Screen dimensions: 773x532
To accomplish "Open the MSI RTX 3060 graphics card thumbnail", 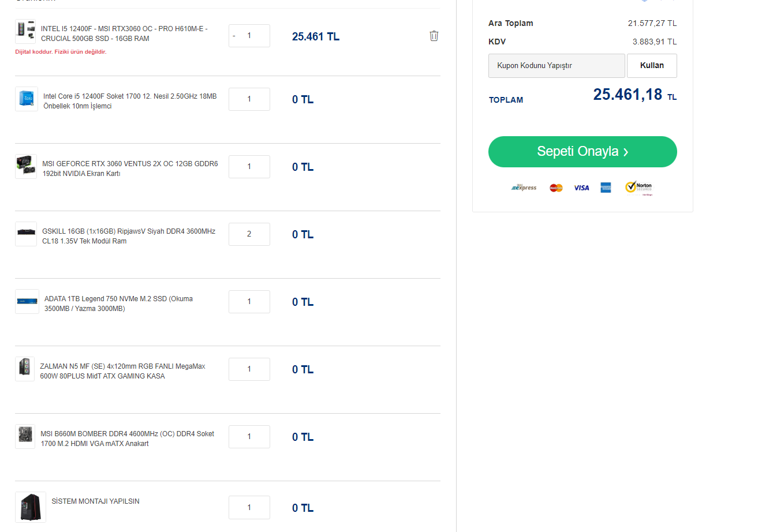I will coord(26,167).
